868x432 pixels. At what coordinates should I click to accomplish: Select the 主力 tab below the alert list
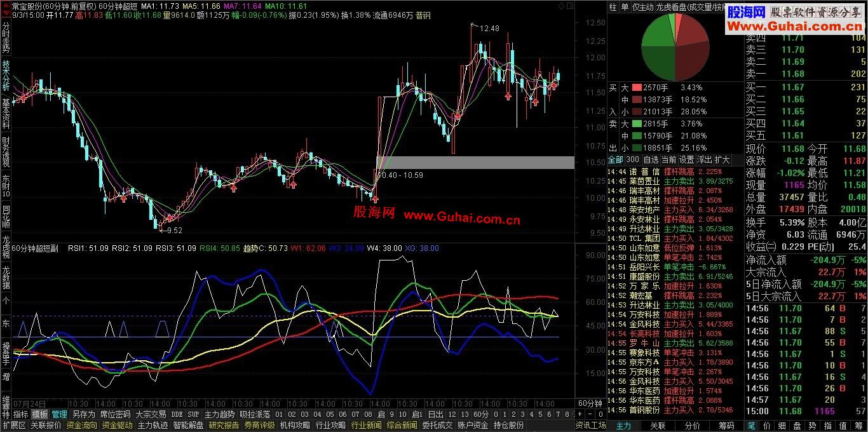624,426
